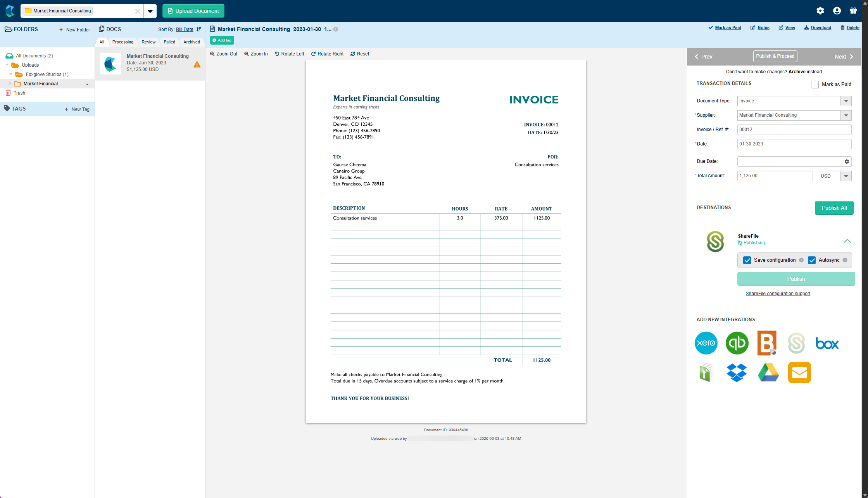Uncheck Save configuration checkbox
Screen dimensions: 868x498
(747, 260)
